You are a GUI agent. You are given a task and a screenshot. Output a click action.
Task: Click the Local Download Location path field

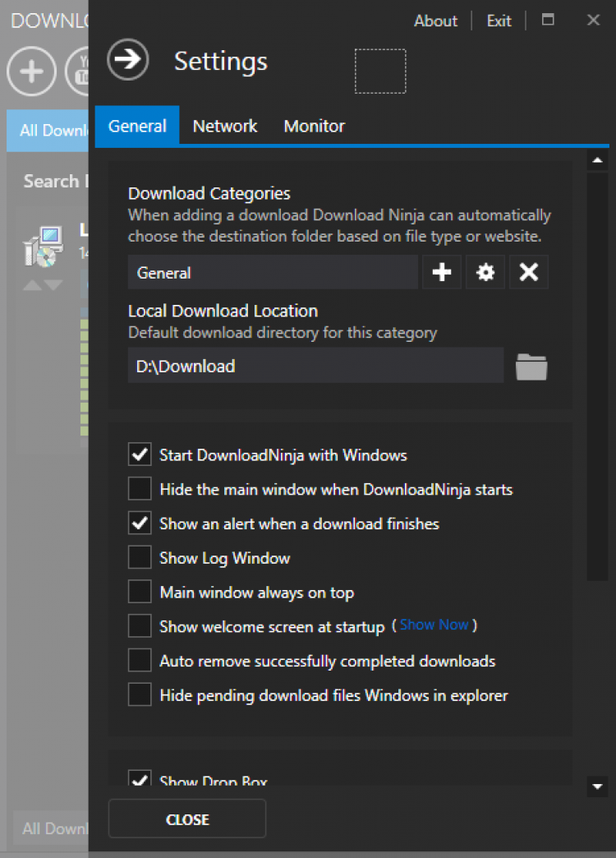tap(315, 367)
